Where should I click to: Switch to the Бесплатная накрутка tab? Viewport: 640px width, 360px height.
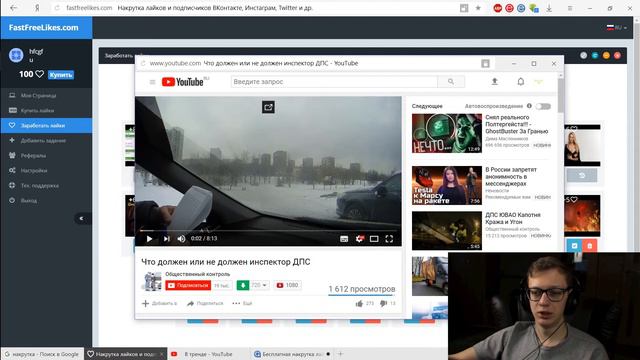tap(291, 354)
